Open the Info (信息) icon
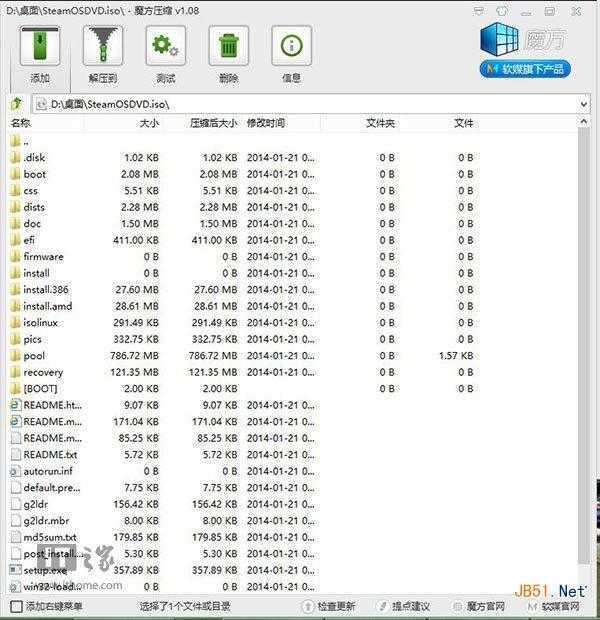600x620 pixels. pyautogui.click(x=291, y=46)
